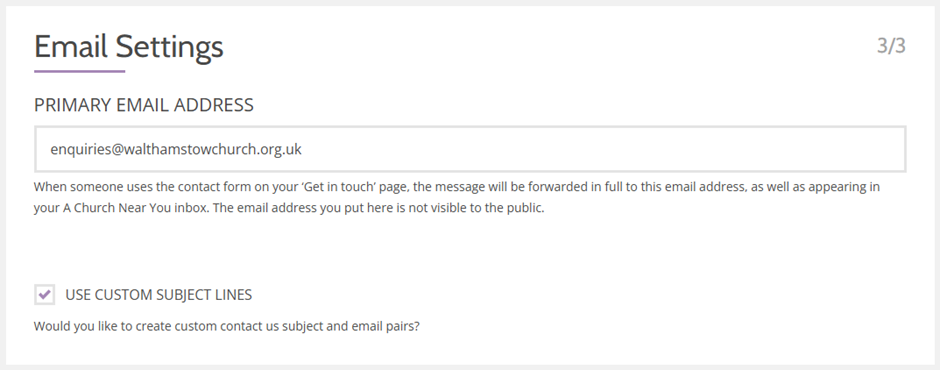The image size is (940, 370).
Task: Untick the Use Custom Subject Lines checkbox
Action: pos(44,294)
